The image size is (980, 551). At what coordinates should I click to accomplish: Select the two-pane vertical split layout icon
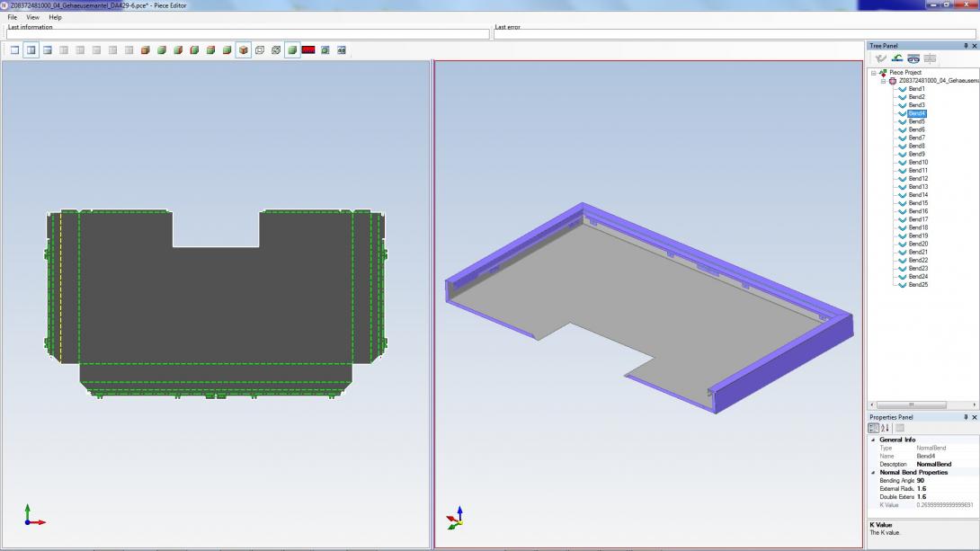[x=31, y=50]
